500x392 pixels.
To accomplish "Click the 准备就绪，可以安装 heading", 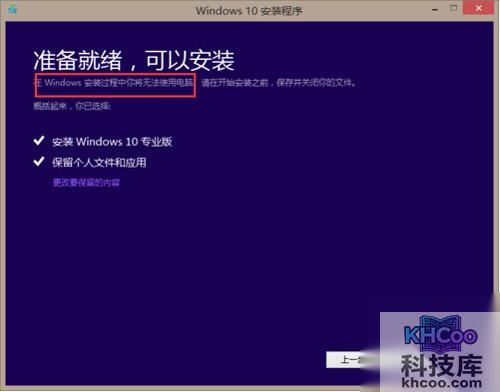I will (134, 61).
